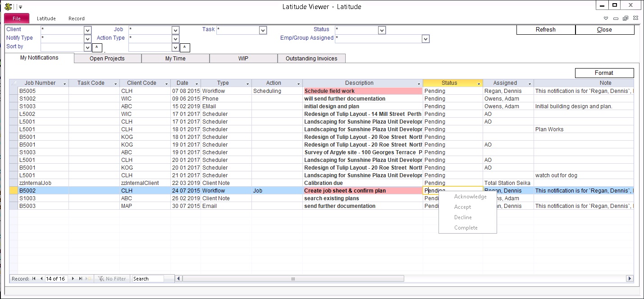644x299 pixels.
Task: Click the record Search input box
Action: (148, 279)
